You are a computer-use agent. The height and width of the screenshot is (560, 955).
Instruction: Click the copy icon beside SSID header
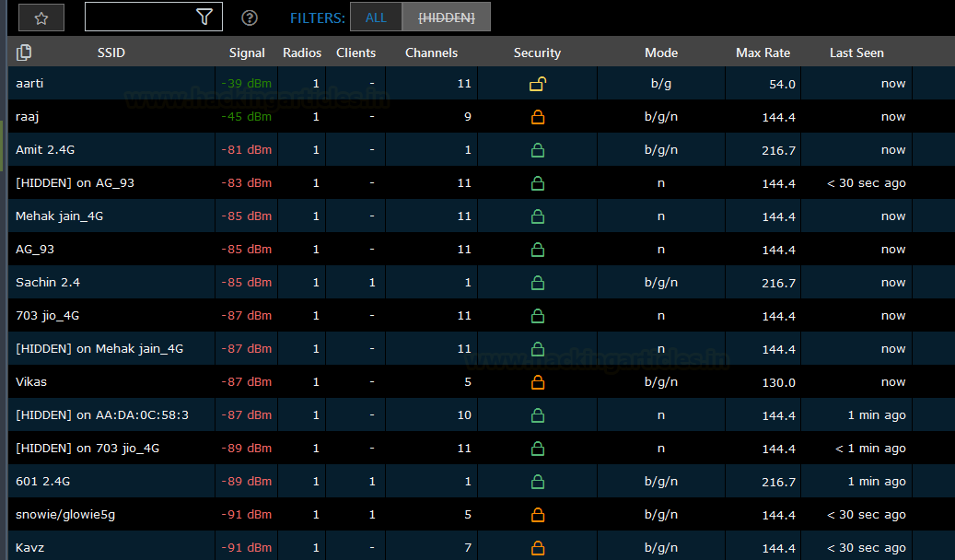[x=24, y=52]
